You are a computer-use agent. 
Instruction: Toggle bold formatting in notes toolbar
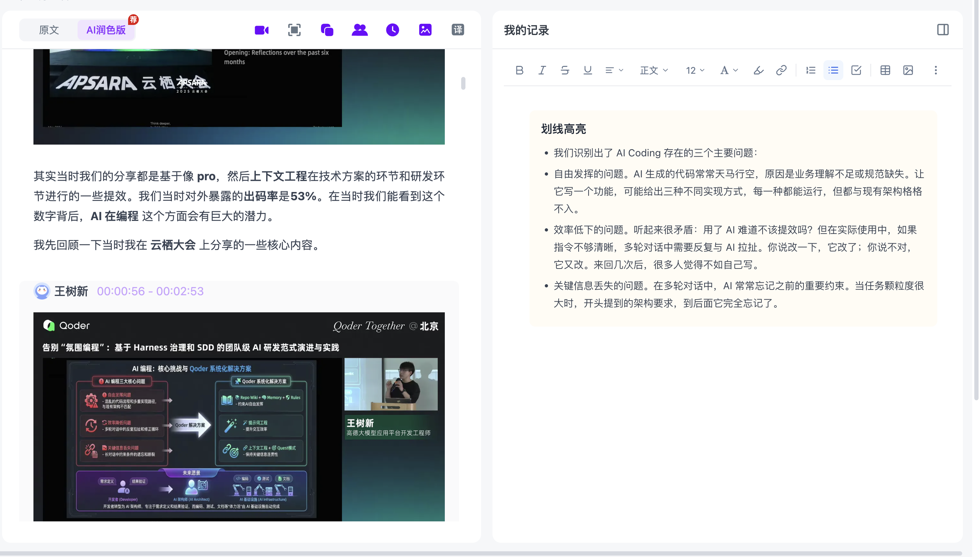[x=519, y=70]
